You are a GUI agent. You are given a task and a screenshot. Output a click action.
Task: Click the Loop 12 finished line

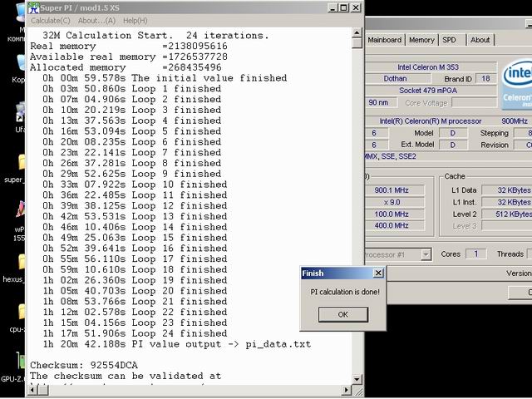(x=135, y=206)
